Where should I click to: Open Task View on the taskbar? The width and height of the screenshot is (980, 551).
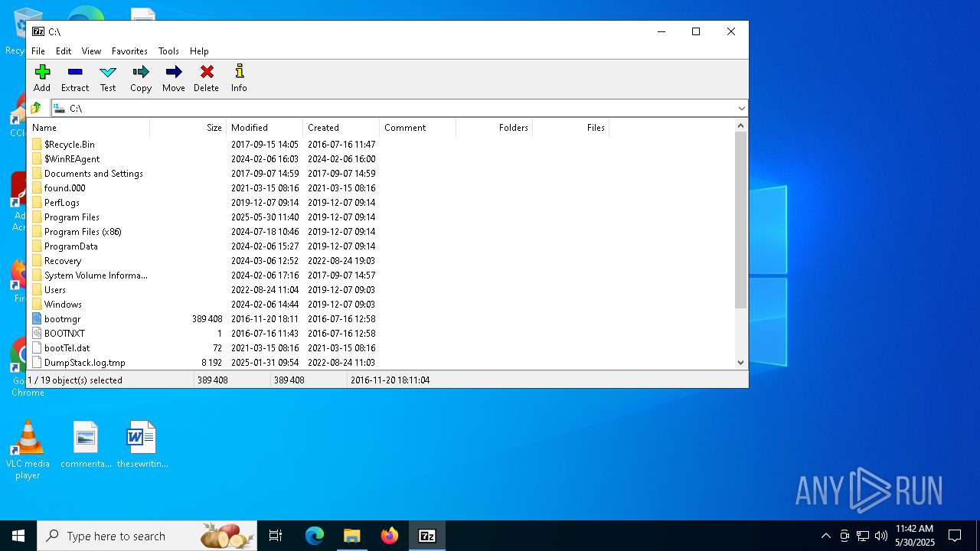276,536
